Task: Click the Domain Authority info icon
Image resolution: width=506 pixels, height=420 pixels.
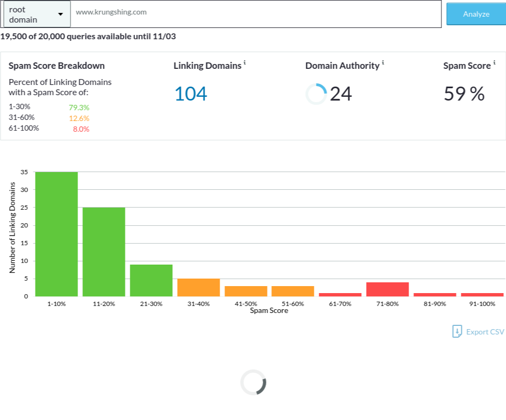Action: (383, 63)
